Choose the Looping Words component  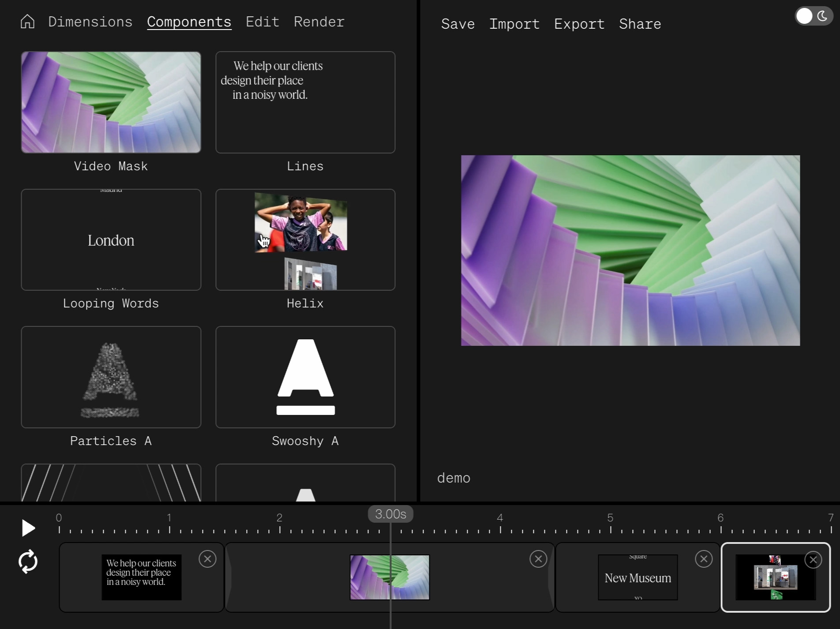[111, 240]
